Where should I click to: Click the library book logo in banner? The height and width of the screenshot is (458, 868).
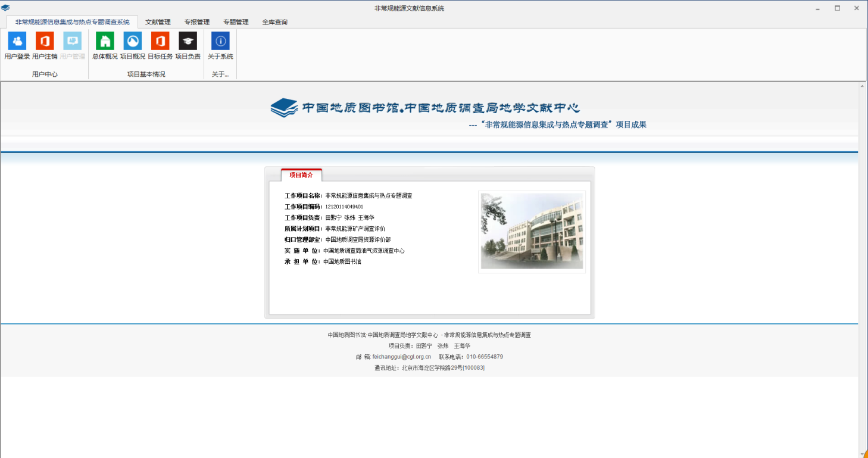284,108
